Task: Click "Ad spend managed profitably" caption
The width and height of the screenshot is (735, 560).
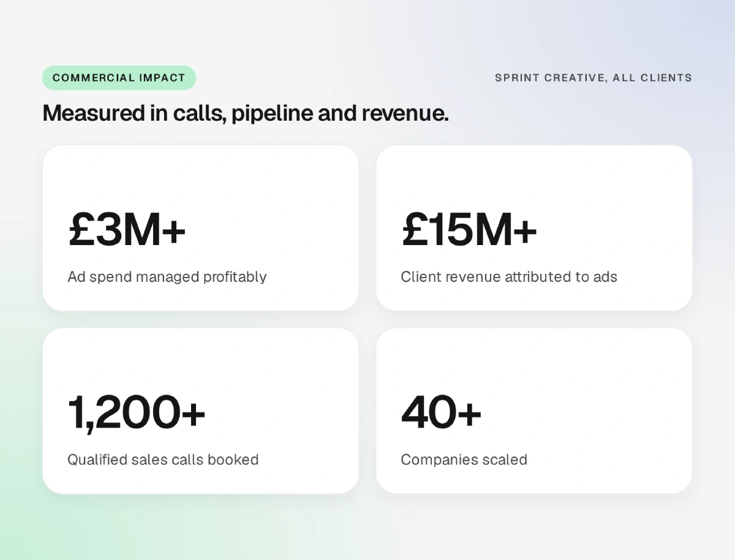Action: pos(167,277)
